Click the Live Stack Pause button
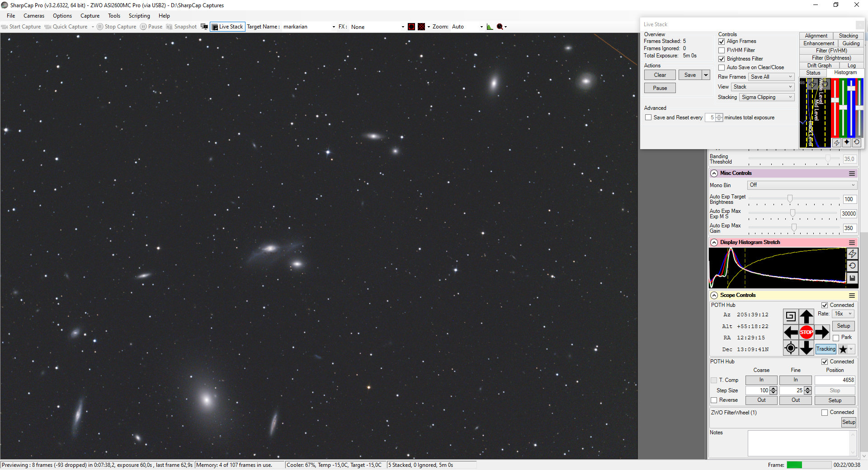 click(660, 88)
